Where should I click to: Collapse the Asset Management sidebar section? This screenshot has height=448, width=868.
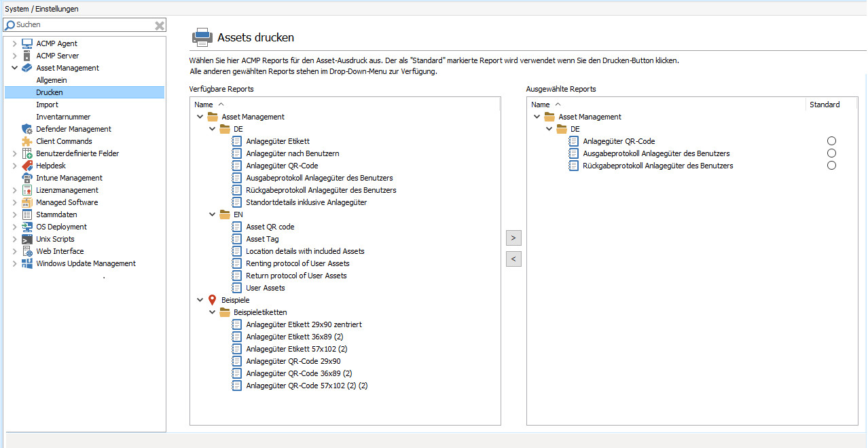pos(14,67)
